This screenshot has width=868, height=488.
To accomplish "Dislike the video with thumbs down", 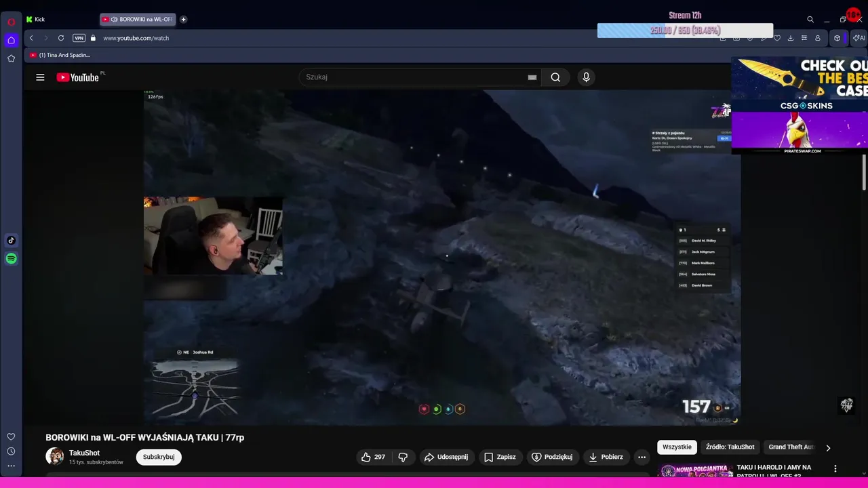I will pyautogui.click(x=403, y=457).
